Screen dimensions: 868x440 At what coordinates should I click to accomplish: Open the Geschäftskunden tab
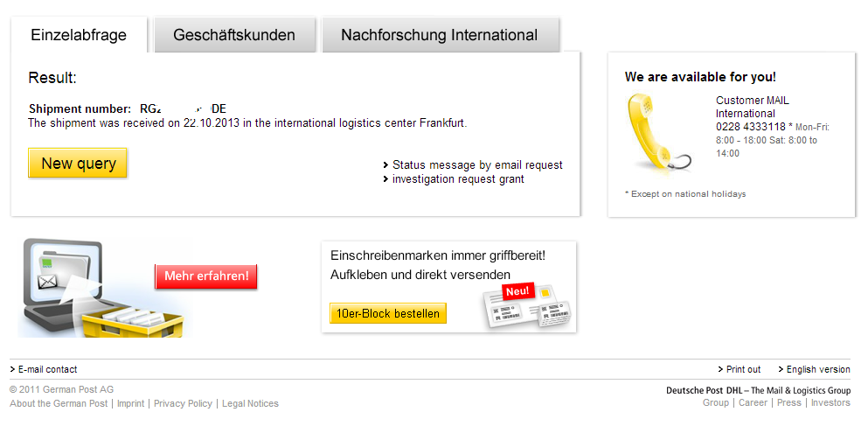(x=234, y=35)
